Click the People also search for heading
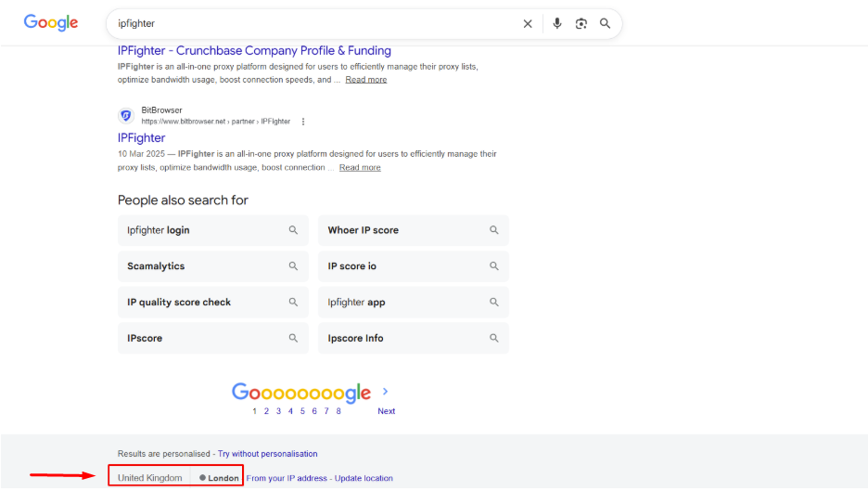The width and height of the screenshot is (868, 491). 183,200
